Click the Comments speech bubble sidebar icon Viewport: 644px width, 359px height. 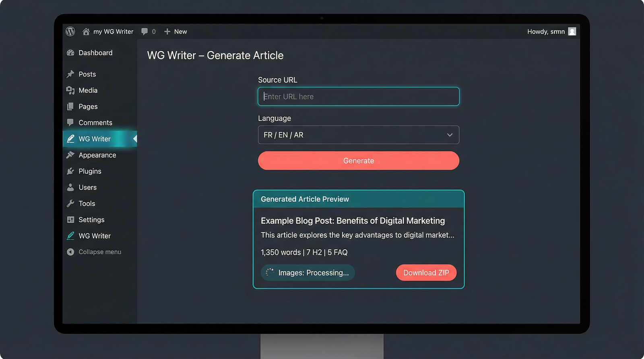click(x=70, y=122)
